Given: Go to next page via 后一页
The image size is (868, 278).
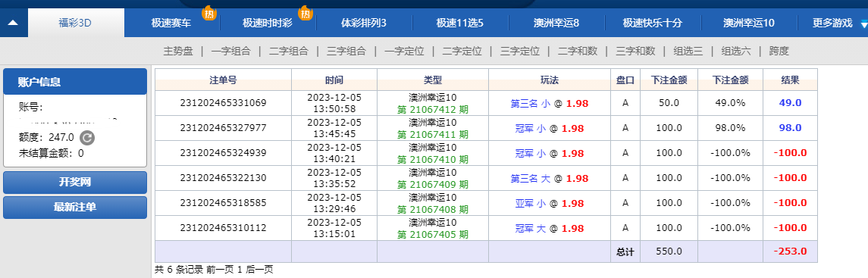Looking at the screenshot, I should click(260, 270).
